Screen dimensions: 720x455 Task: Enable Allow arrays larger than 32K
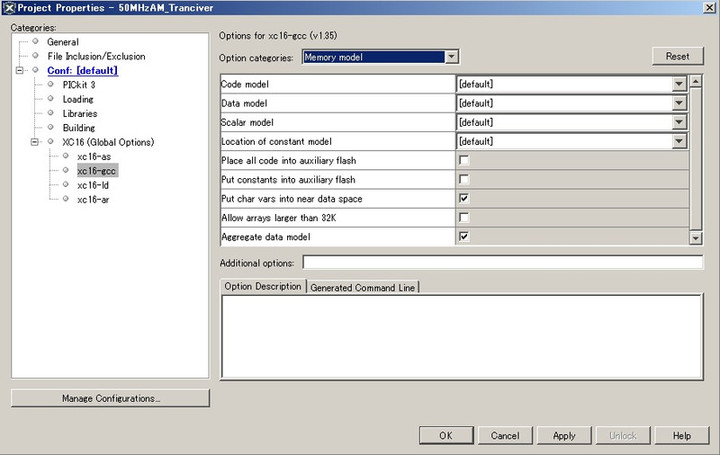[x=464, y=217]
